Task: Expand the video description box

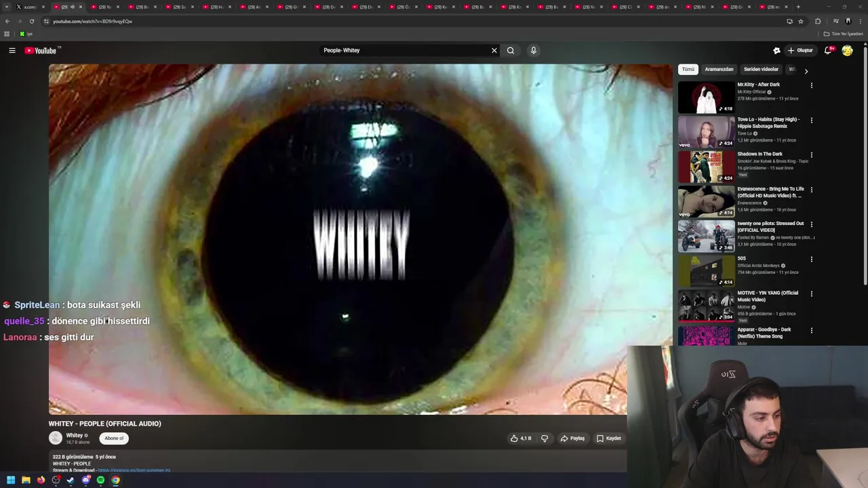Action: 338,462
